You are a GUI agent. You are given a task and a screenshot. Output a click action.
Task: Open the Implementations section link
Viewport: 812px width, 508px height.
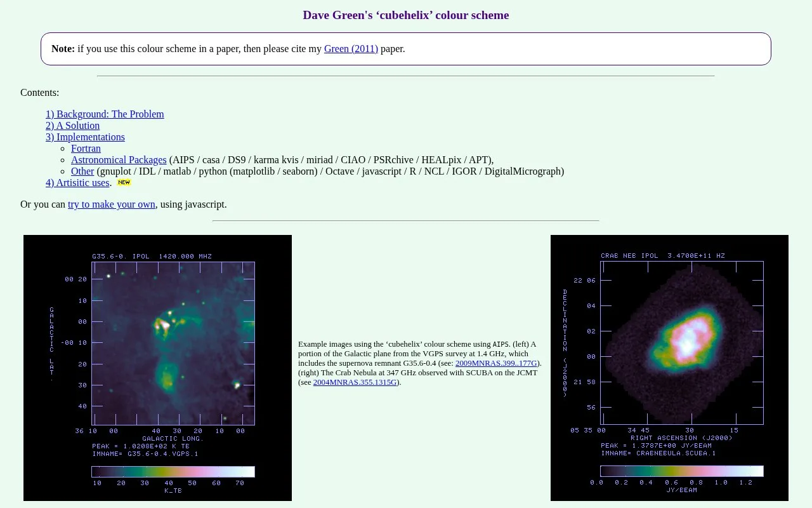tap(85, 137)
